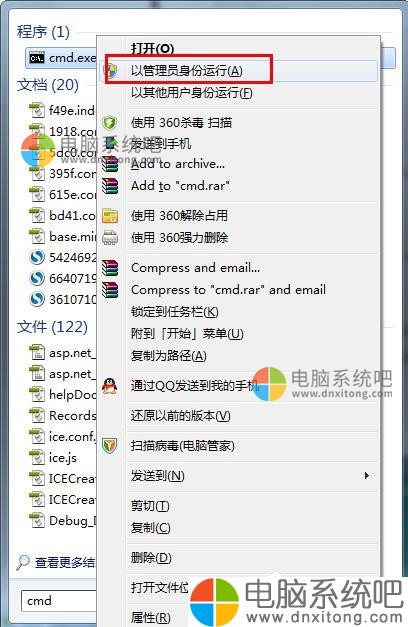408x627 pixels.
Task: Click WinRAR icon beside Compress and email
Action: [110, 268]
